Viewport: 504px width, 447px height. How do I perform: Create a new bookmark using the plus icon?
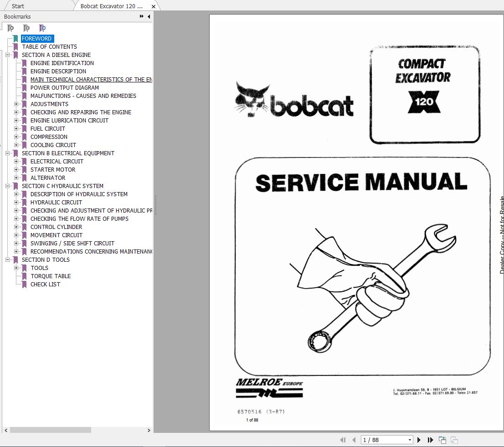pos(26,28)
